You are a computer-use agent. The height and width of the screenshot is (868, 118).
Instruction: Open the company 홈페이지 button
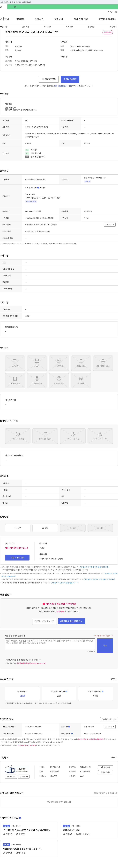[x=106, y=767]
